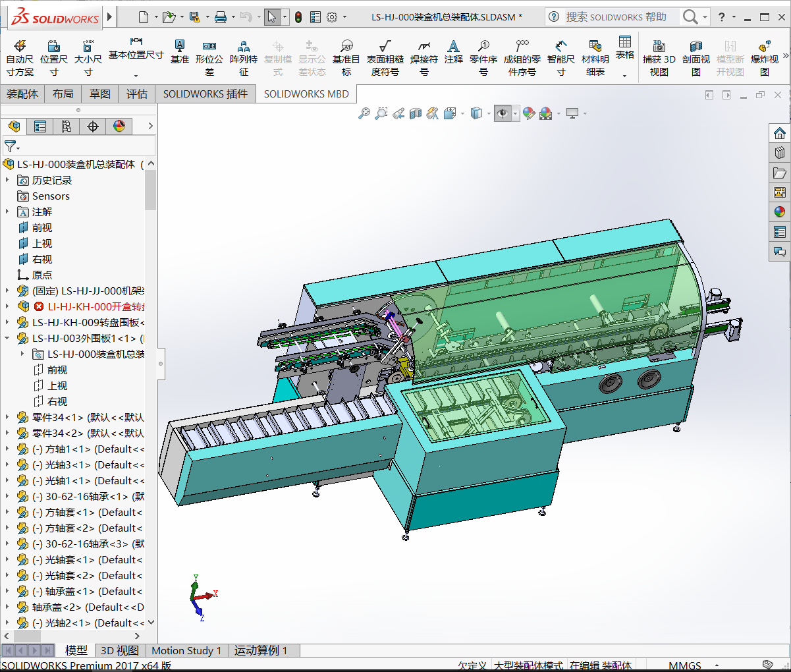The width and height of the screenshot is (791, 672).
Task: Expand the 注解 tree node
Action: pos(7,211)
